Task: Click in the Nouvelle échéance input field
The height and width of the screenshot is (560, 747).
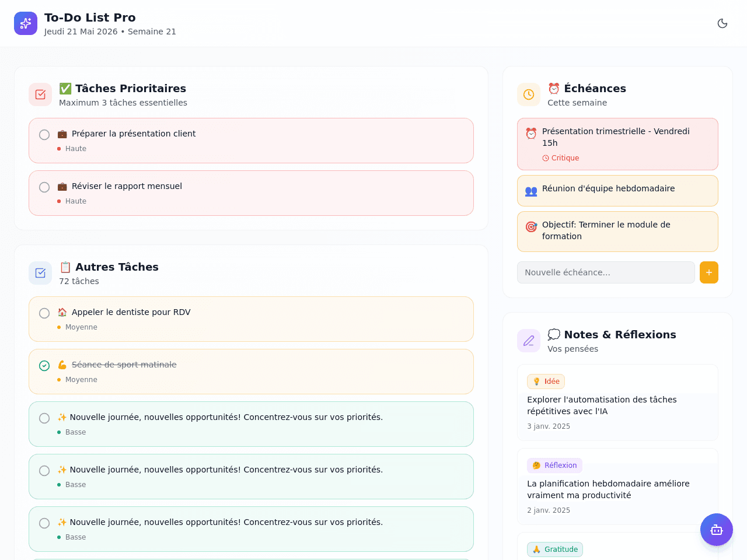Action: point(606,272)
